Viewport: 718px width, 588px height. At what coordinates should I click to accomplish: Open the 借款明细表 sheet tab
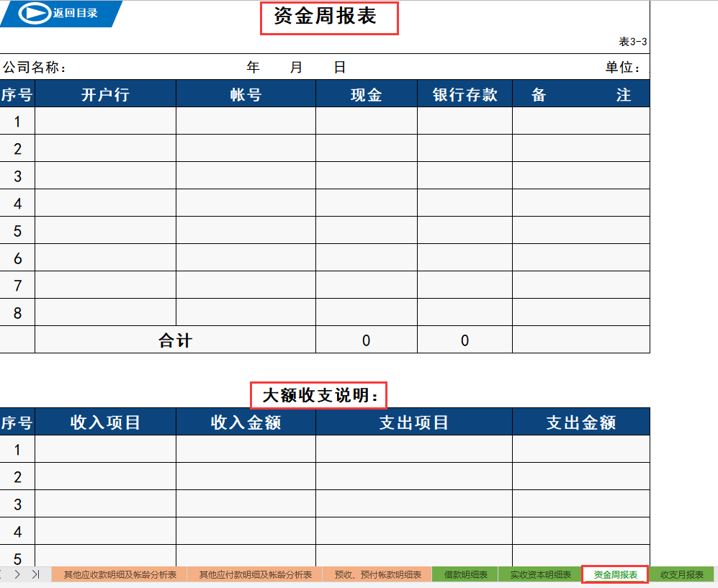(x=466, y=574)
